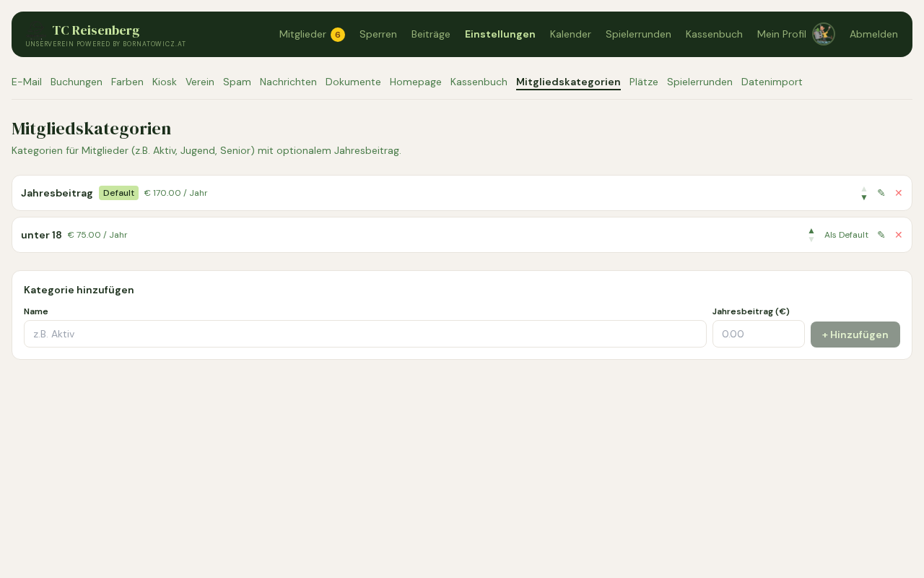Viewport: 924px width, 578px height.
Task: Click the 'Kategorie hinzufügen' heading
Action: click(x=79, y=290)
